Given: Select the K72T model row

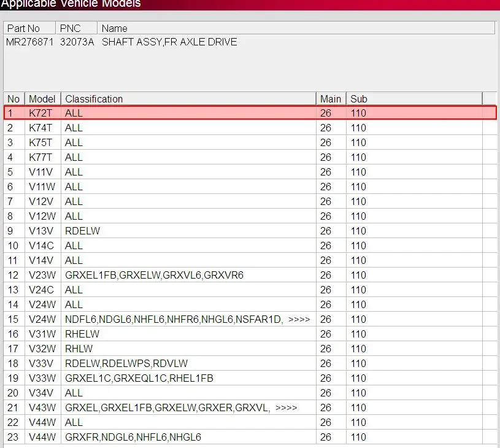Looking at the screenshot, I should tap(250, 113).
